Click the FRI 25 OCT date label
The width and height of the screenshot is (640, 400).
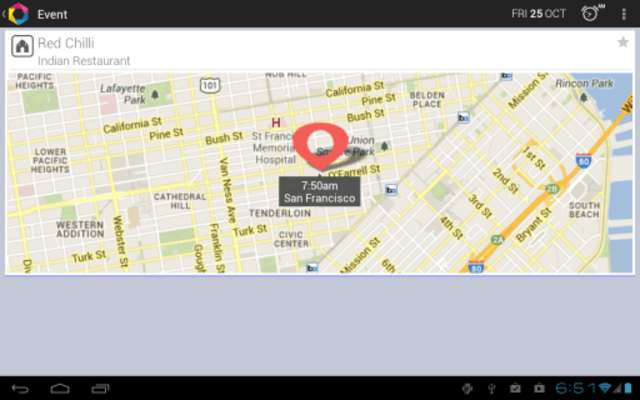coord(538,14)
